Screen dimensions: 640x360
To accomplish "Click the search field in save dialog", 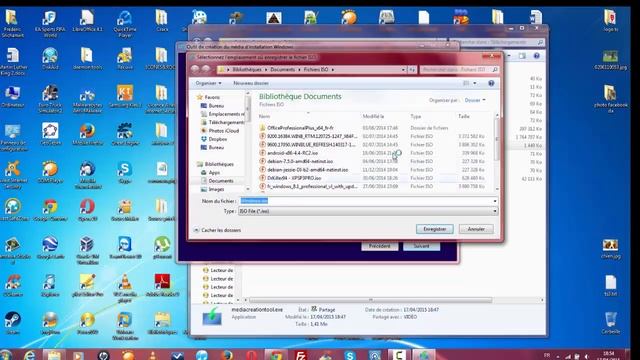I will click(459, 70).
